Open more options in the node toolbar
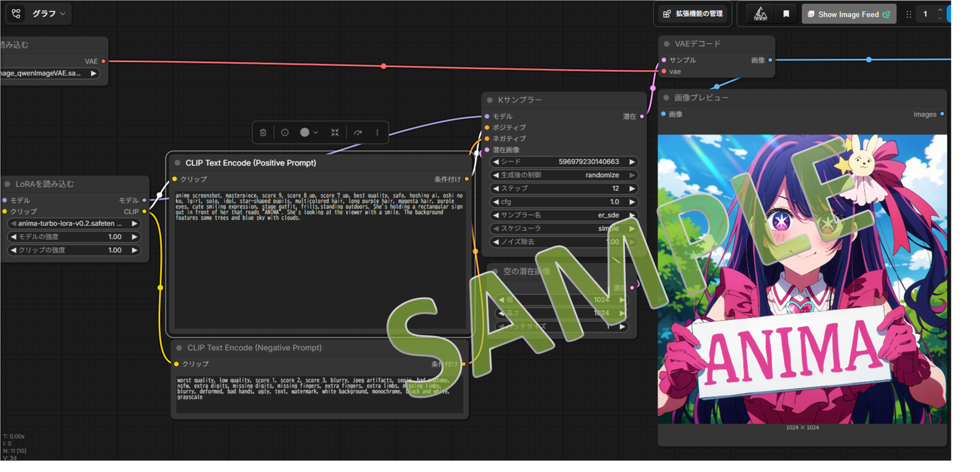The height and width of the screenshot is (472, 980). click(x=377, y=132)
